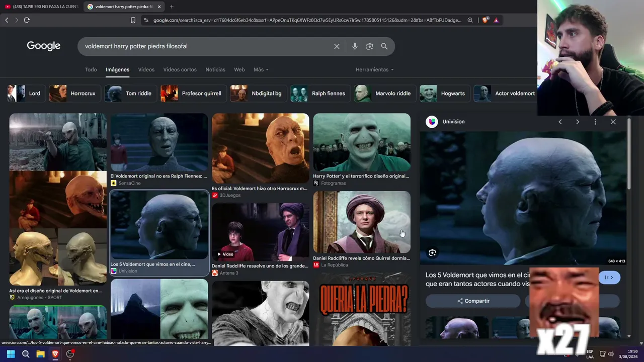644x362 pixels.
Task: Open the Windows Start menu
Action: 11,354
